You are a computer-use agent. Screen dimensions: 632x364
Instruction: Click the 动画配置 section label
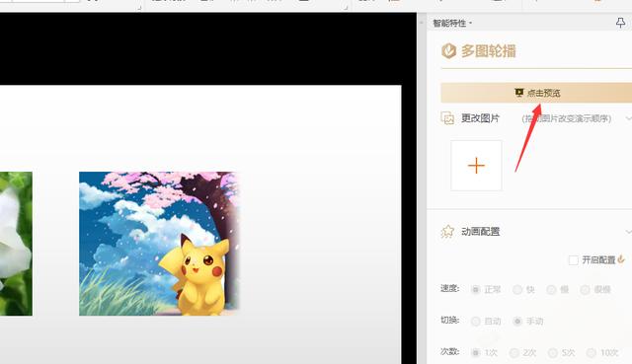(x=481, y=232)
